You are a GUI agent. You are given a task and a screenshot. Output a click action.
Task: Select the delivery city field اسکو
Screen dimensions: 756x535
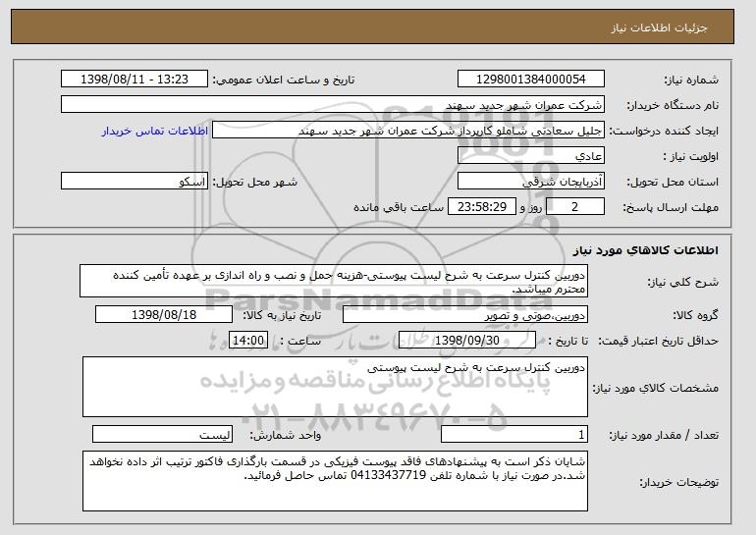135,182
